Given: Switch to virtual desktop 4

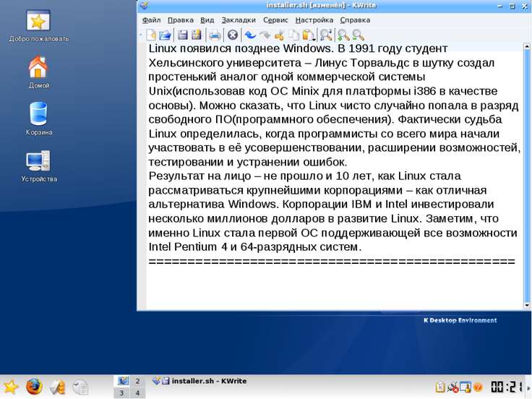Looking at the screenshot, I should tap(137, 393).
